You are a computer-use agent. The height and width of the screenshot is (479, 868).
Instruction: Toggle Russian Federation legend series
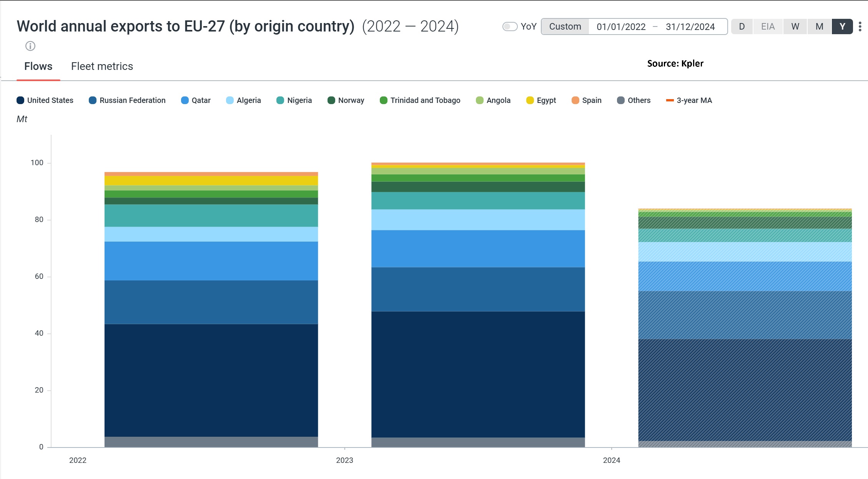(127, 100)
